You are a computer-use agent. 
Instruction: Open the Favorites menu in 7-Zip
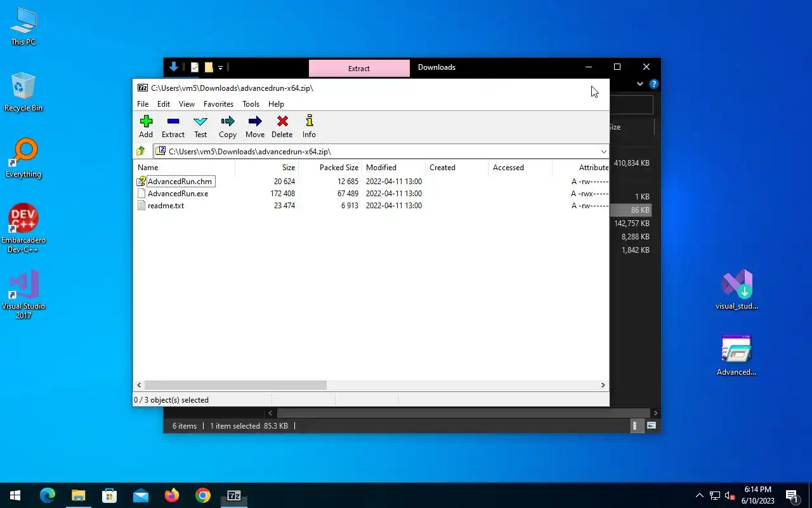(x=218, y=104)
